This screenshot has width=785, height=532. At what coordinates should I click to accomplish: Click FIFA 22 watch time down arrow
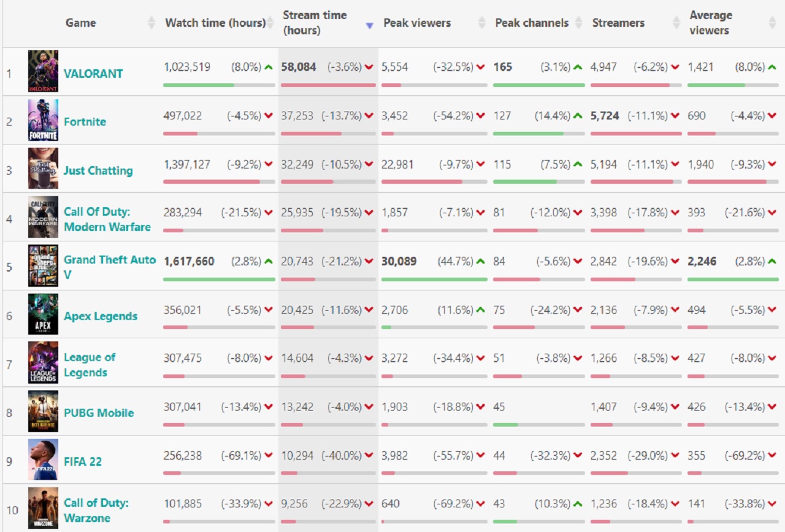269,456
